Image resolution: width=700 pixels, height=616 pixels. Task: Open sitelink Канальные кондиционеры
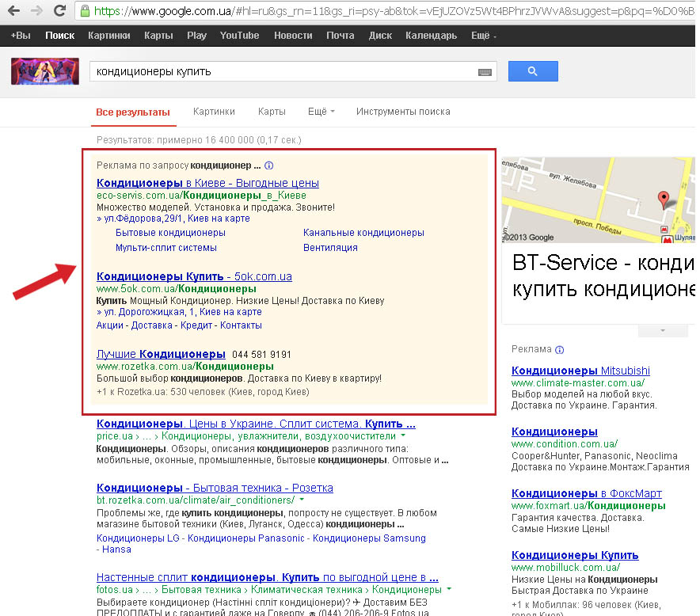363,233
